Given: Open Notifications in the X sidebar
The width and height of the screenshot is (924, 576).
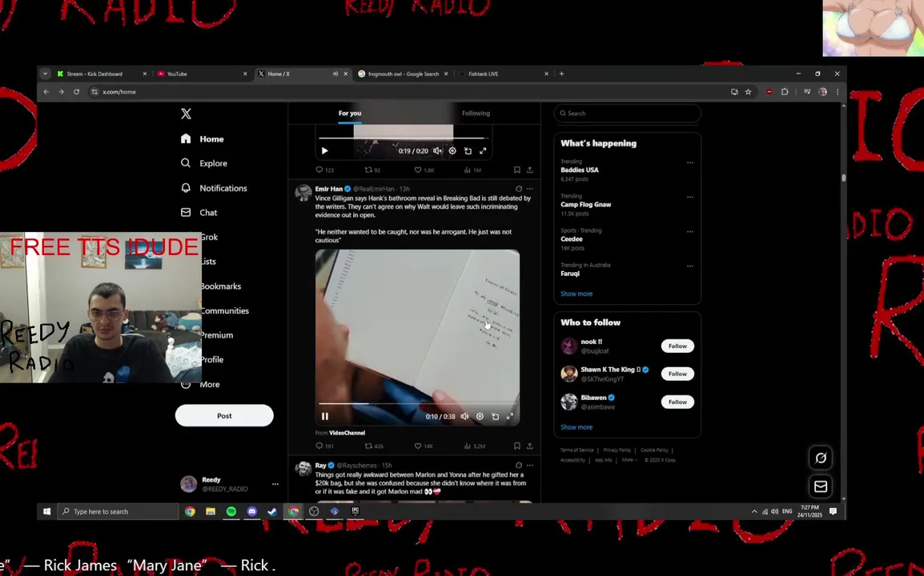Looking at the screenshot, I should pos(214,188).
